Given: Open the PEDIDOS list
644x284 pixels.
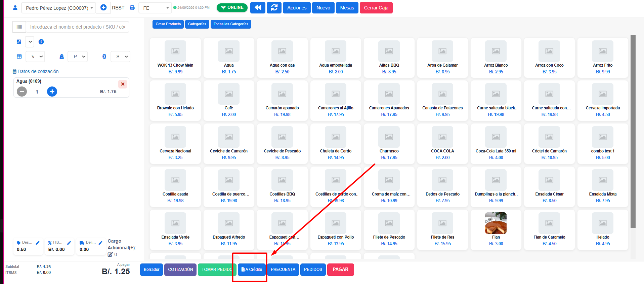Looking at the screenshot, I should [313, 270].
